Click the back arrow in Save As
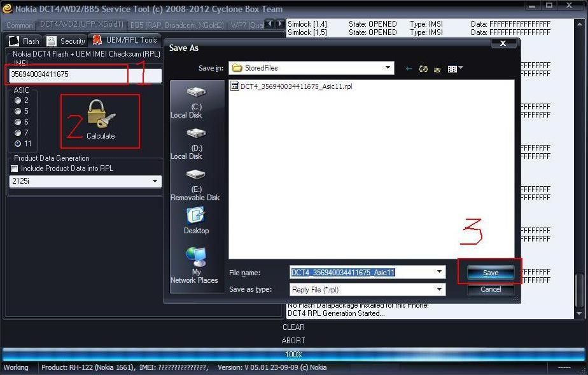 pos(409,69)
